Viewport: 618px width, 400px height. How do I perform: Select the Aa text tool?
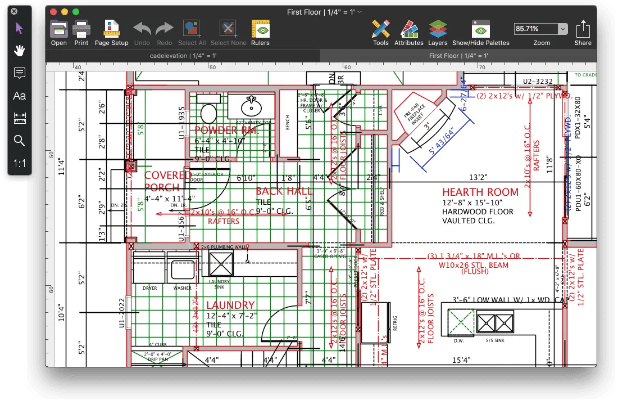pos(19,96)
